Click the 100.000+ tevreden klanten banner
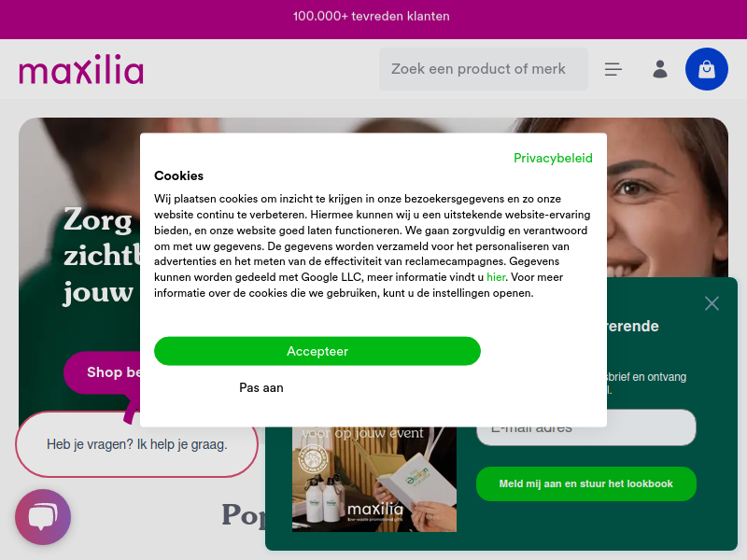This screenshot has width=747, height=560. 372,16
